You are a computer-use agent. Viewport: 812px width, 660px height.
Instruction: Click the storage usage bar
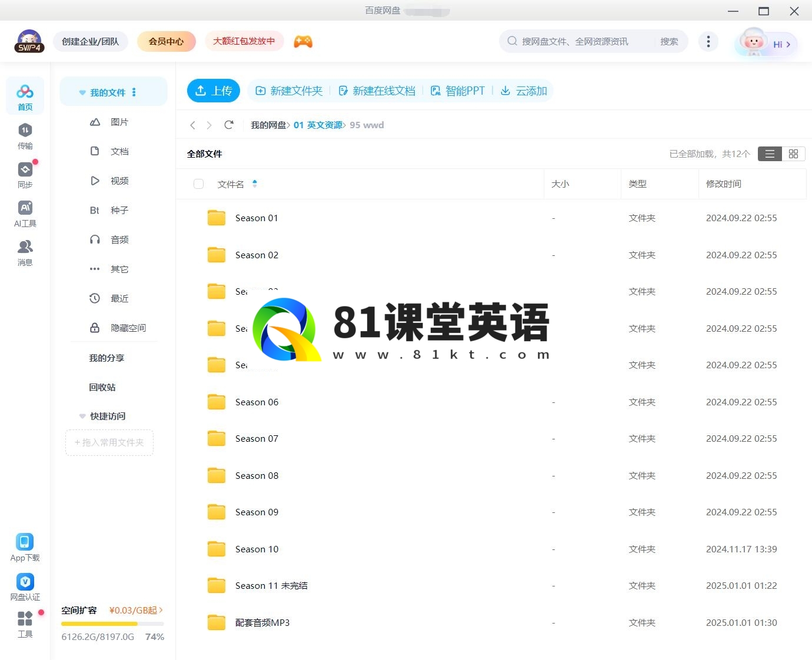coord(112,624)
